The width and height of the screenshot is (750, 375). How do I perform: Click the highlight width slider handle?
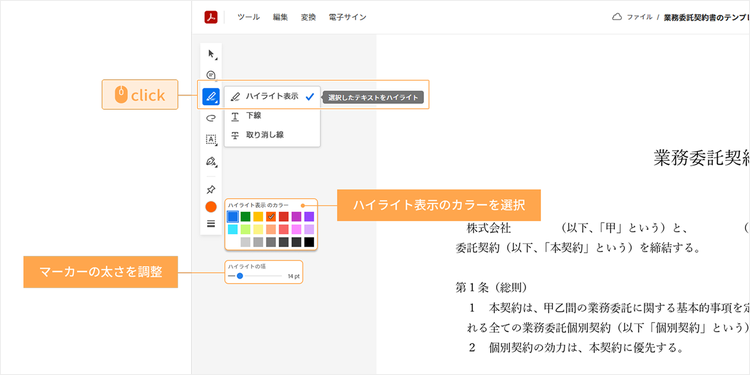(x=240, y=276)
